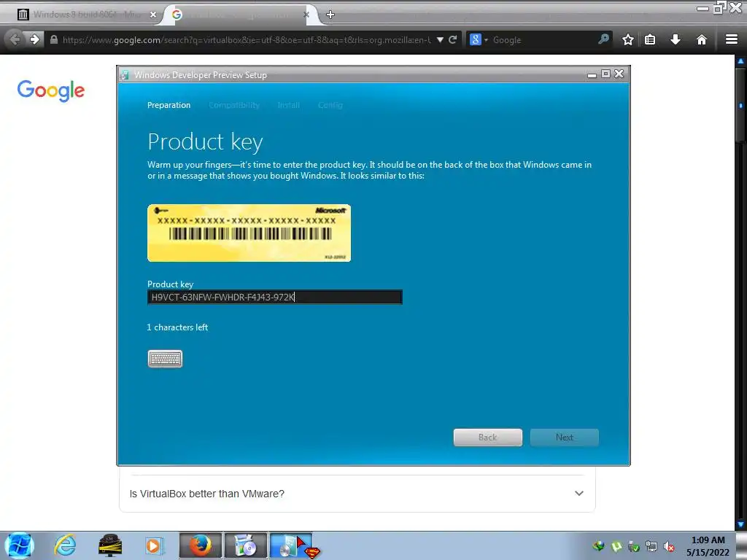Screen dimensions: 747x560
Task: Select the Install step tab
Action: tap(289, 105)
